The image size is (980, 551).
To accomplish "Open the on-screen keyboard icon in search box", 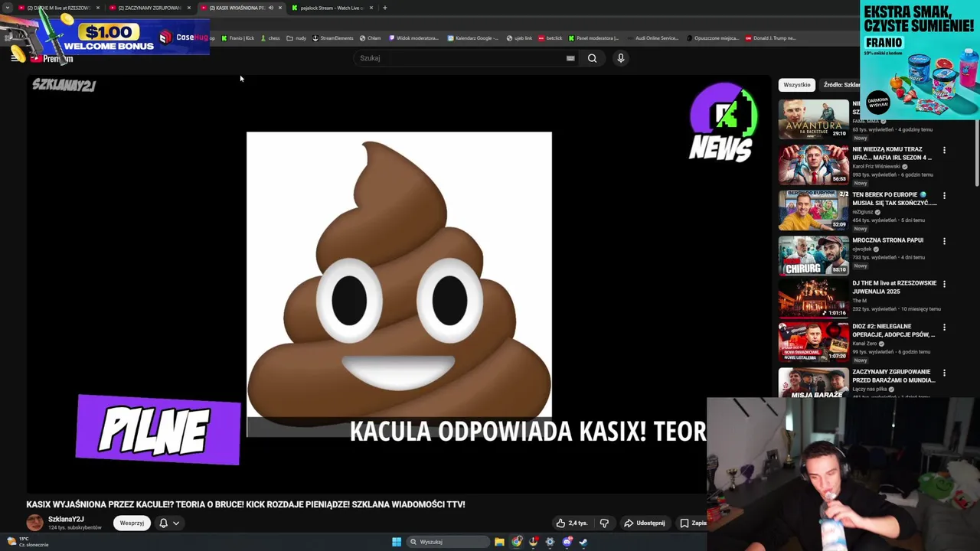I will click(570, 58).
